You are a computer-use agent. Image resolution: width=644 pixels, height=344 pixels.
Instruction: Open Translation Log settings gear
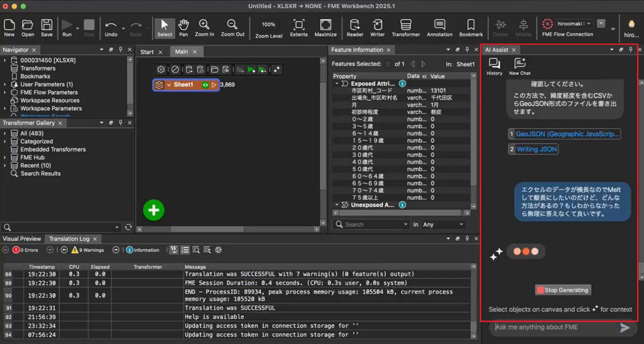click(x=218, y=250)
